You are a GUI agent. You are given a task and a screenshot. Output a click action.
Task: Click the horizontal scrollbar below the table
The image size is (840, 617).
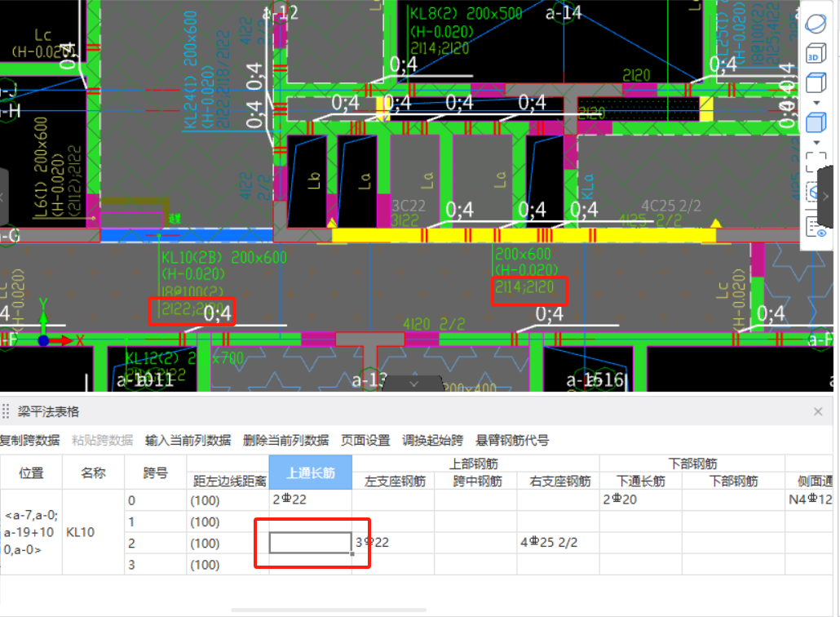click(x=329, y=610)
